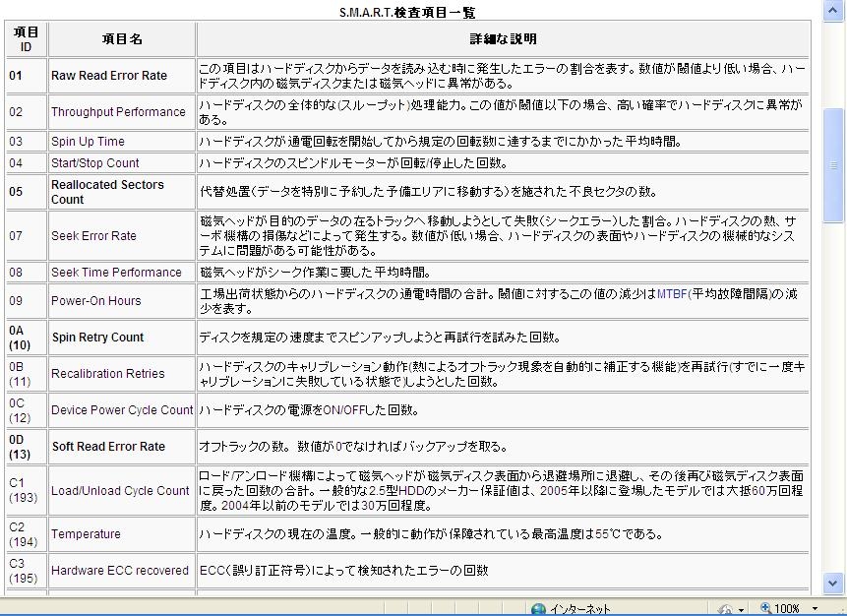Click the ID cell 0D (13)

[26, 447]
